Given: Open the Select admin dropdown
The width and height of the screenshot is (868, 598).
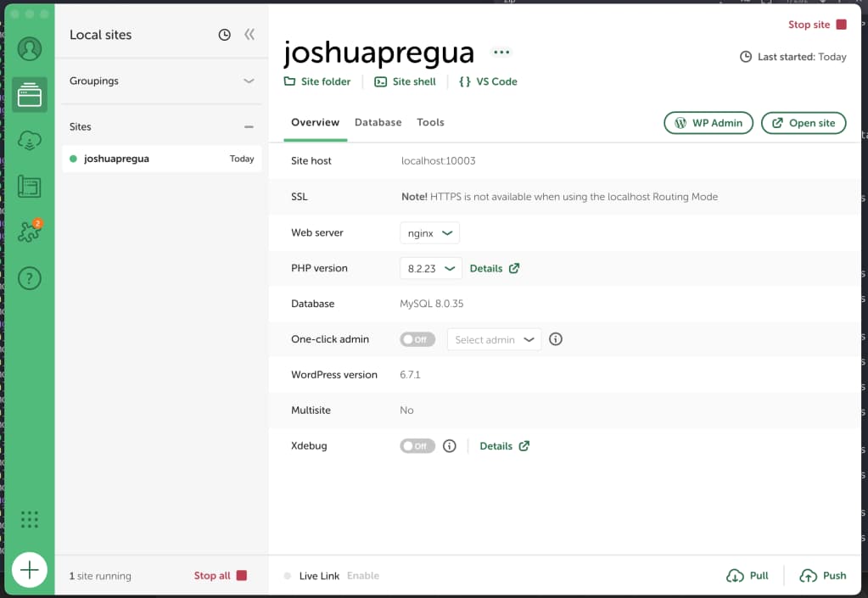Looking at the screenshot, I should pyautogui.click(x=494, y=338).
